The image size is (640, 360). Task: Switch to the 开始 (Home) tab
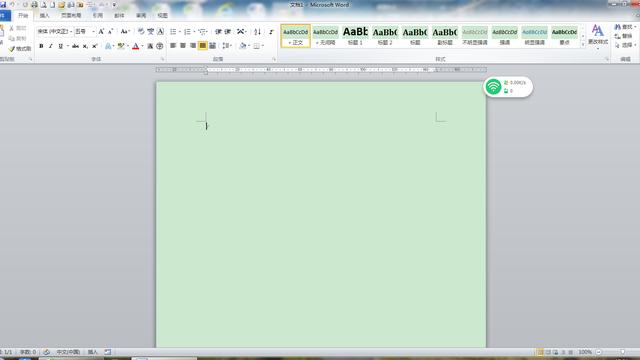tap(23, 16)
